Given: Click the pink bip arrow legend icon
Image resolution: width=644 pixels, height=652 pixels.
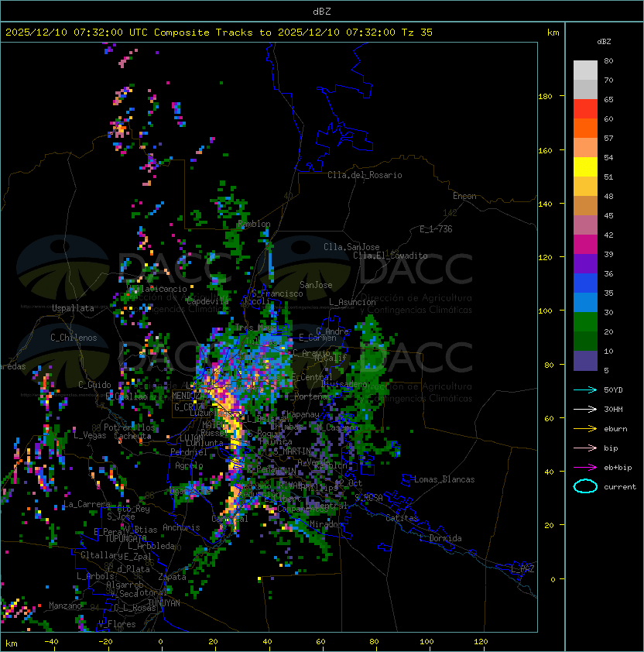Looking at the screenshot, I should click(585, 448).
